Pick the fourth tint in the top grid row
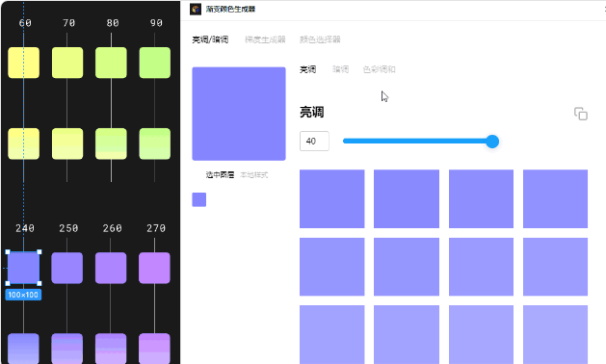 coord(555,198)
